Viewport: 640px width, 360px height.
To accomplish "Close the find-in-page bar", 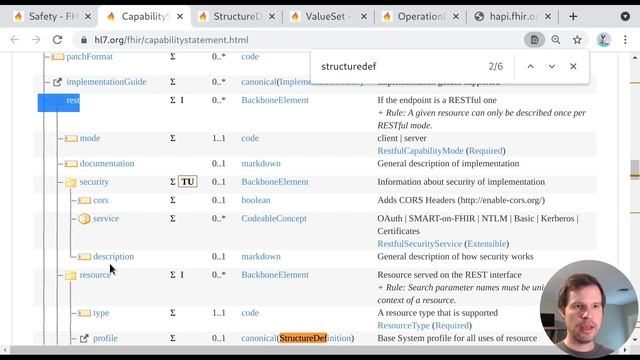I will point(573,66).
